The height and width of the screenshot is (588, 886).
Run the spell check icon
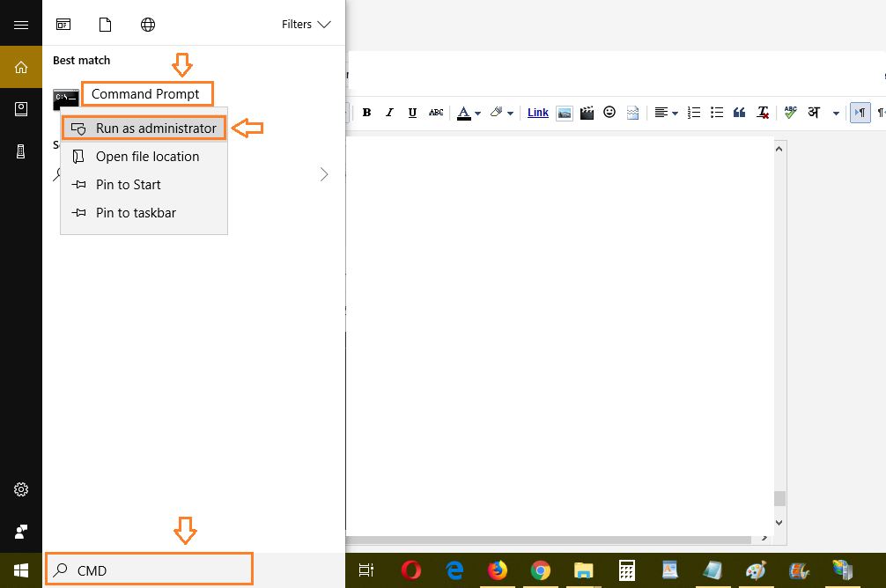coord(790,113)
